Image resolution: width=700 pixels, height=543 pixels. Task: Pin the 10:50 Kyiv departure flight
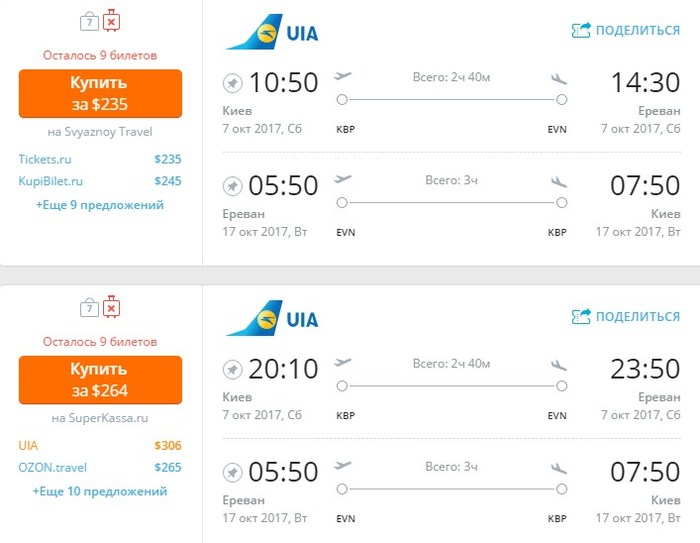(x=233, y=82)
